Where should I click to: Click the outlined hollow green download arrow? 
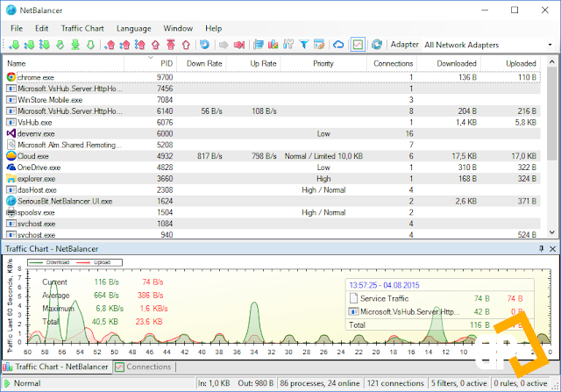click(90, 45)
